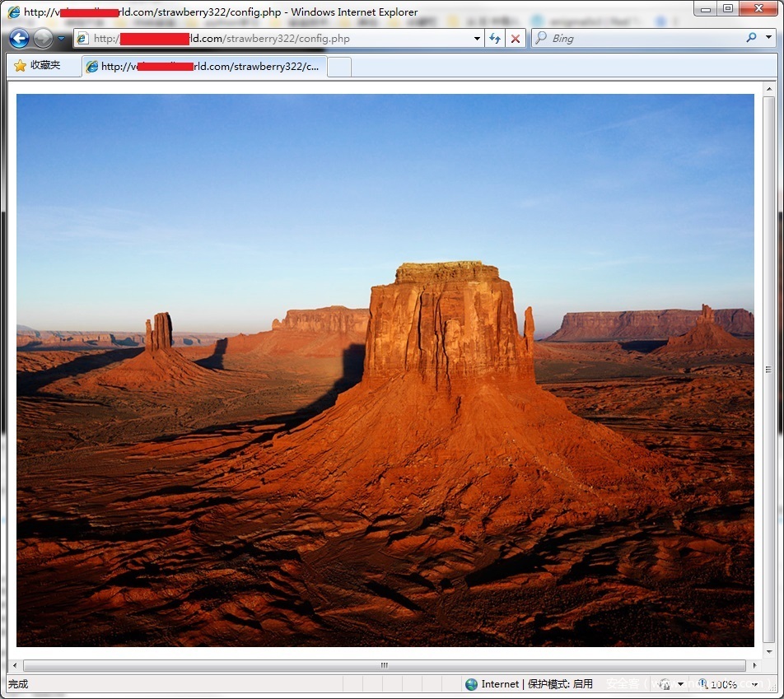Click the 100% zoom level button
This screenshot has height=699, width=784.
[718, 684]
